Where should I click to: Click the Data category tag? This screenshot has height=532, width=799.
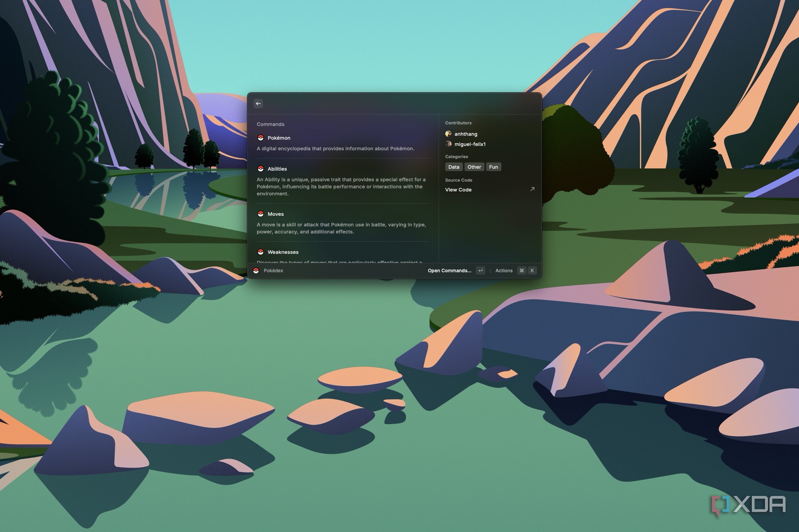pos(454,167)
